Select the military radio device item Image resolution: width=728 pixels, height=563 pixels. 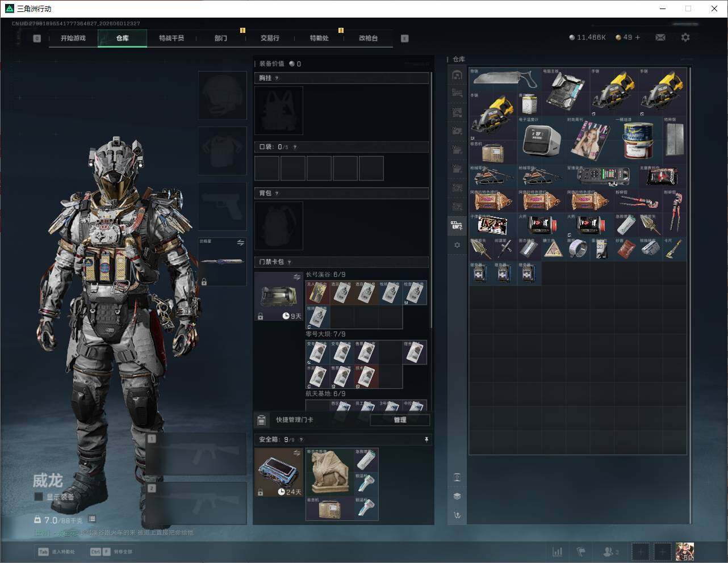pos(602,176)
